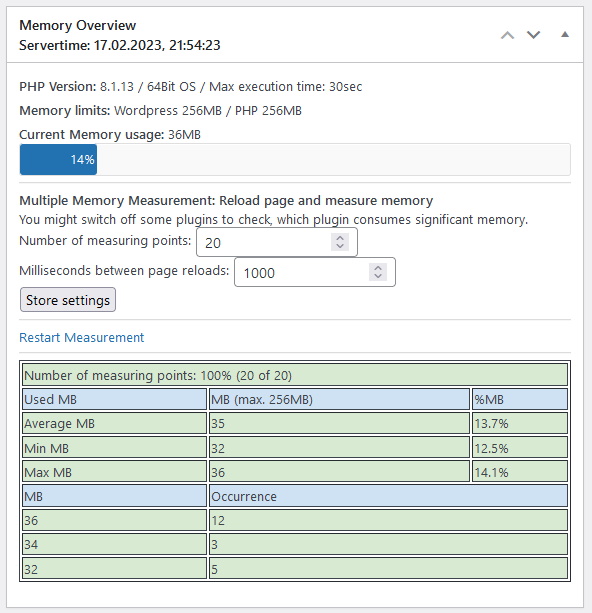Click the occurrence value 3 cell
592x613 pixels.
388,545
